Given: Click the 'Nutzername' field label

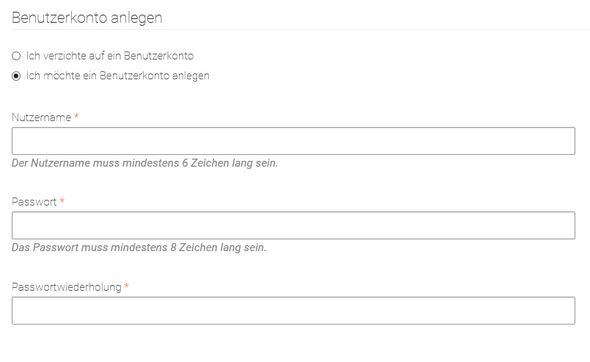Looking at the screenshot, I should point(41,117).
